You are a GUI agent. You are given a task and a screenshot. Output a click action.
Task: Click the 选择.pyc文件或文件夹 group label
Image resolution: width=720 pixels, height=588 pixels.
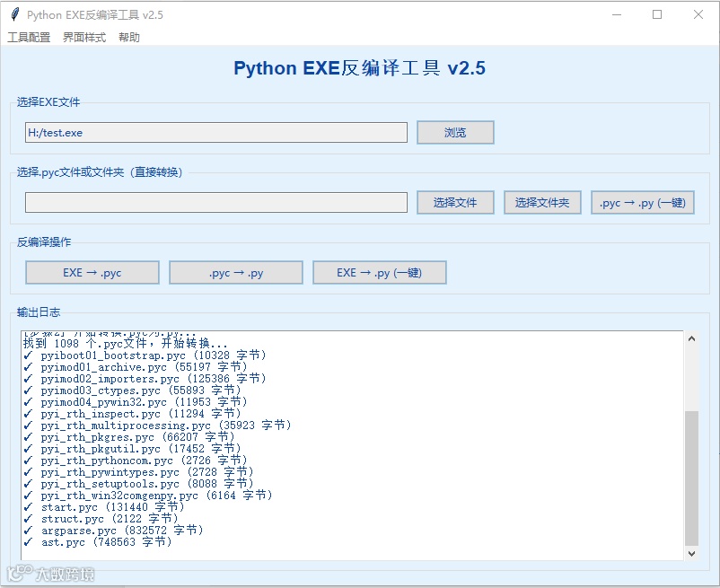tap(100, 172)
